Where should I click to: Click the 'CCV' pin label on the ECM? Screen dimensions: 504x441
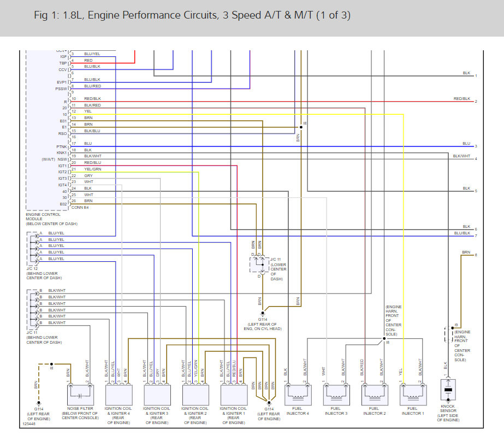coord(63,70)
